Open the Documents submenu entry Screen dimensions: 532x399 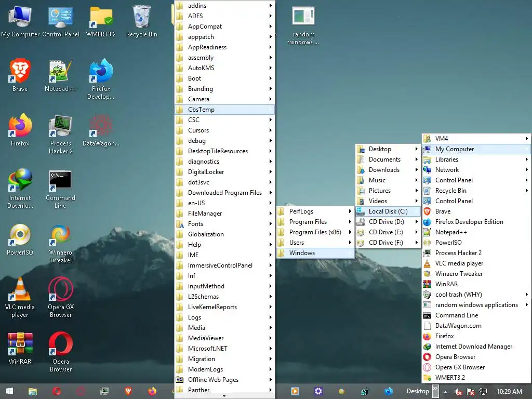tap(388, 159)
